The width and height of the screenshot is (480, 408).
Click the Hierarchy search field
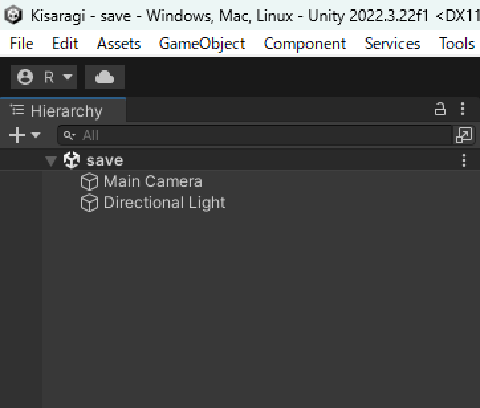(255, 135)
